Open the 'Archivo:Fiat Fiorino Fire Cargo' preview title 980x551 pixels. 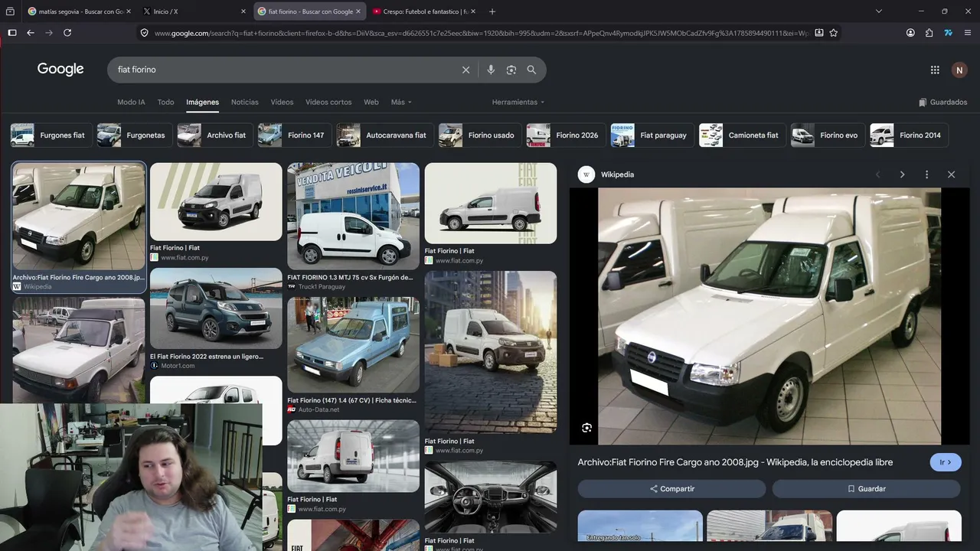pyautogui.click(x=735, y=462)
